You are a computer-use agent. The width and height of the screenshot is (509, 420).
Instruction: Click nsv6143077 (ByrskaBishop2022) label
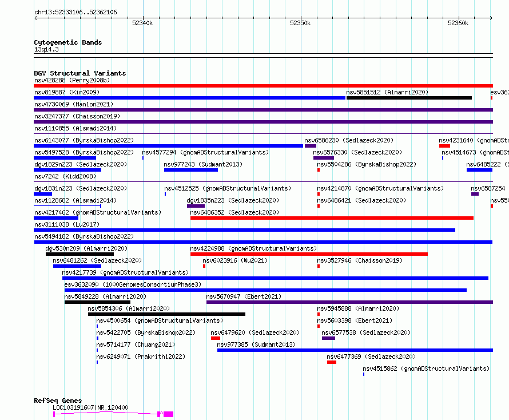84,140
